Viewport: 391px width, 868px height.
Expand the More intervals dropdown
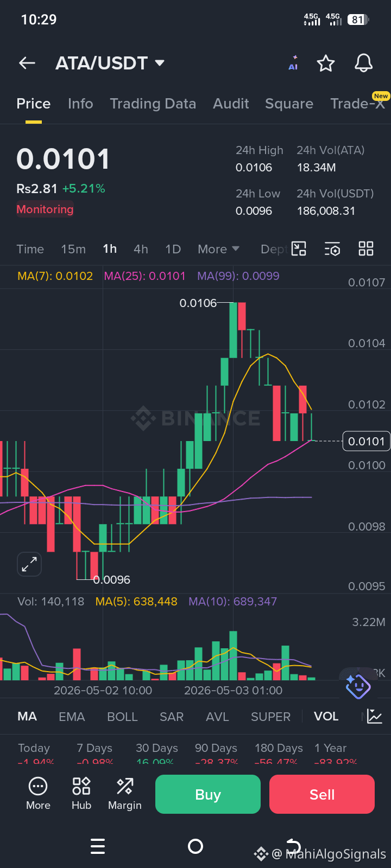point(218,249)
